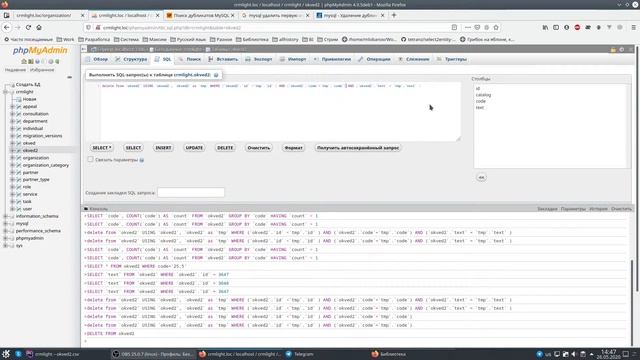Screen dimensions: 640x360
Task: Switch to the crmlight.loc/organization browser tab
Action: [44, 15]
